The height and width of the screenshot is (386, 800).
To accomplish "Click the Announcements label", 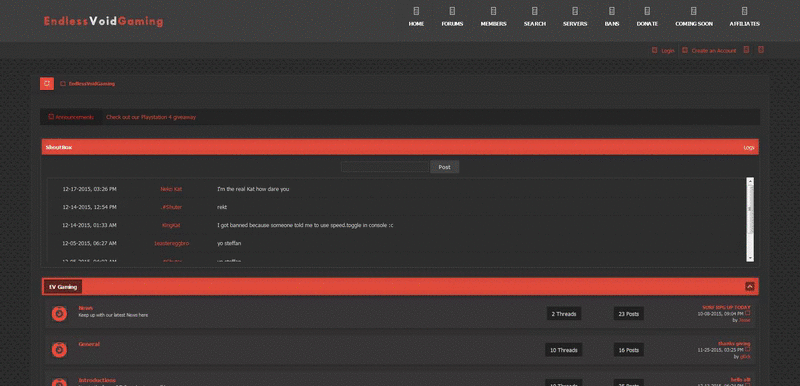I will tap(74, 117).
